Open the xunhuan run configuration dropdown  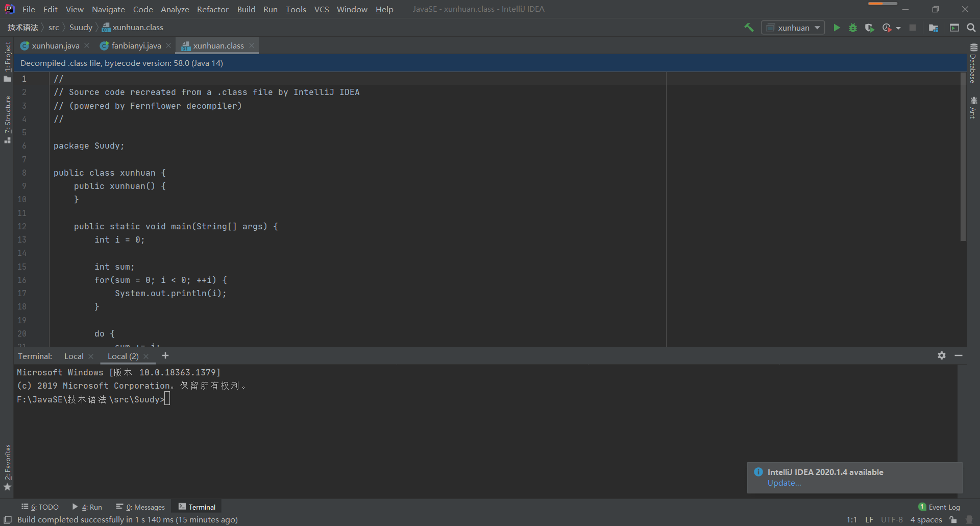[793, 28]
